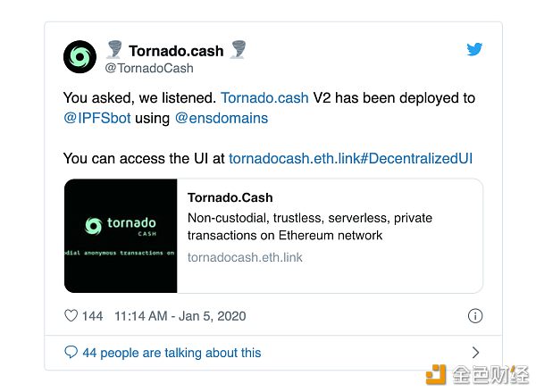Visit tornadocash.eth.link#DecentralizedUI link
The image size is (536, 392).
coord(351,159)
